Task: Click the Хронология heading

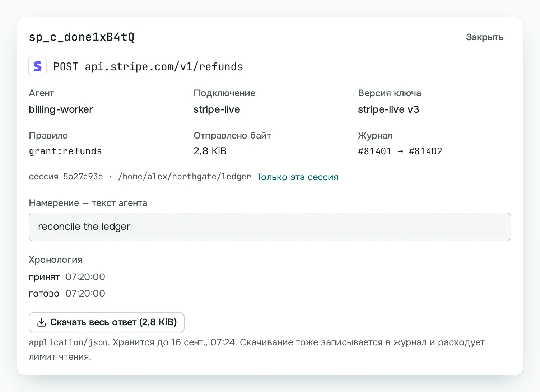Action: 56,260
